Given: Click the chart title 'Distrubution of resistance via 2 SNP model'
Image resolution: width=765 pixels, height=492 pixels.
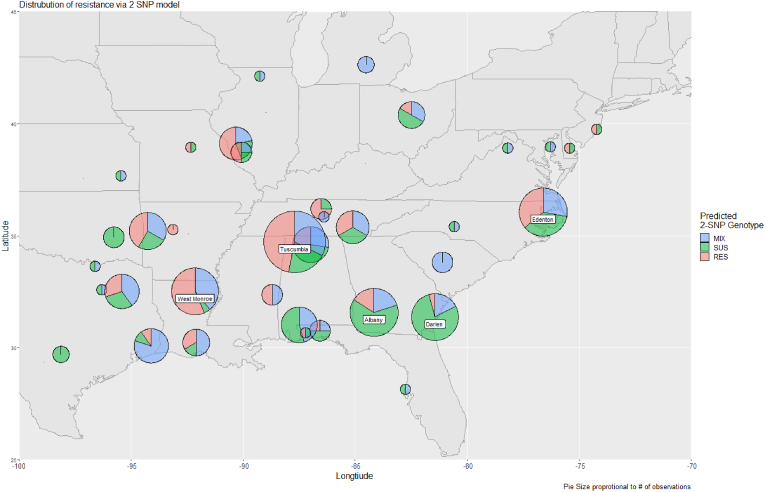Looking at the screenshot, I should 99,5.
